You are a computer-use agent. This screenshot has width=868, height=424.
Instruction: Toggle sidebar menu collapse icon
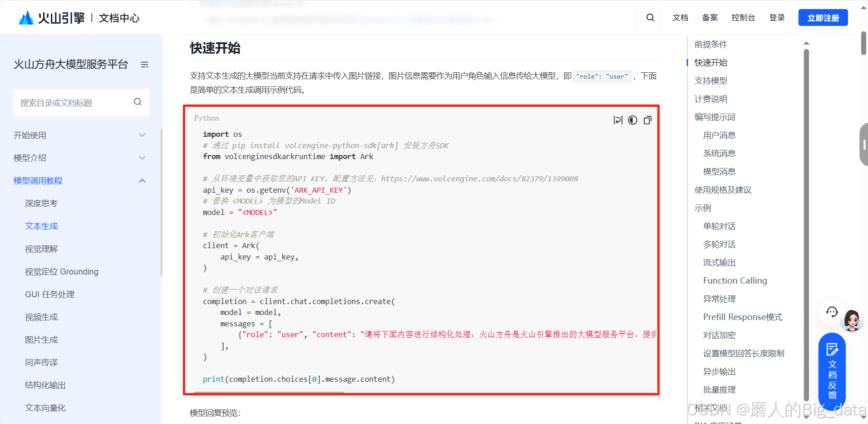tap(145, 65)
